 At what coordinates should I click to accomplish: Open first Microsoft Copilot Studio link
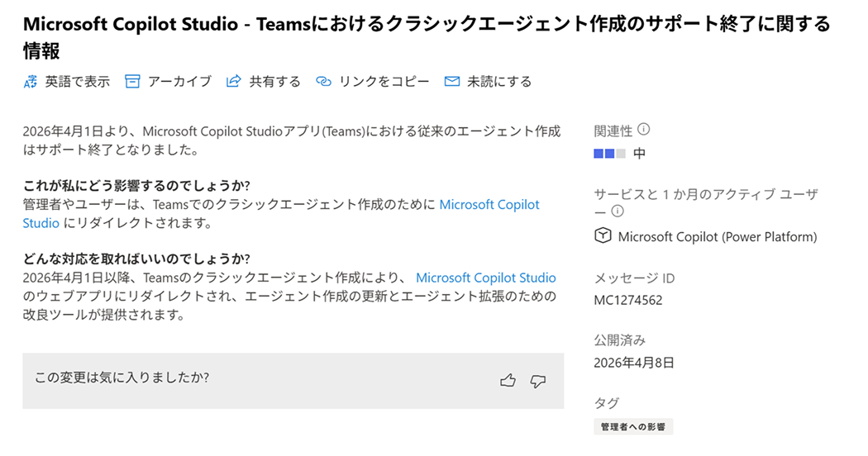[489, 205]
